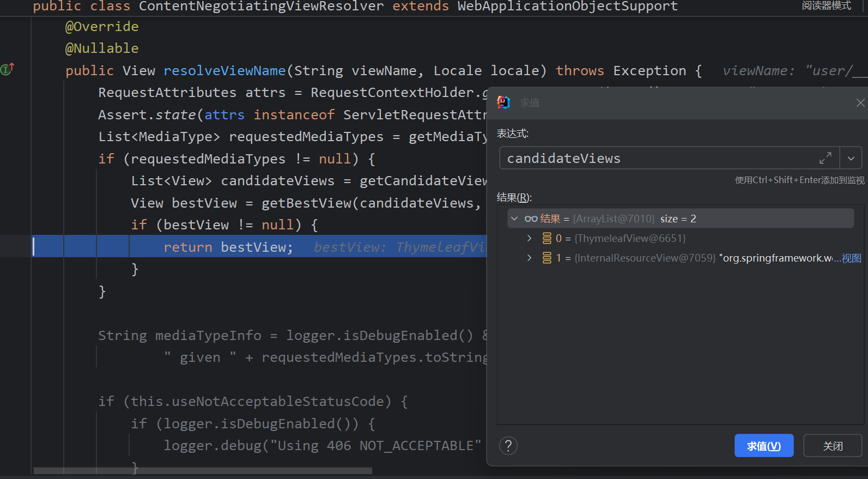
Task: Click the 阅读器模式 reader mode label
Action: point(826,5)
